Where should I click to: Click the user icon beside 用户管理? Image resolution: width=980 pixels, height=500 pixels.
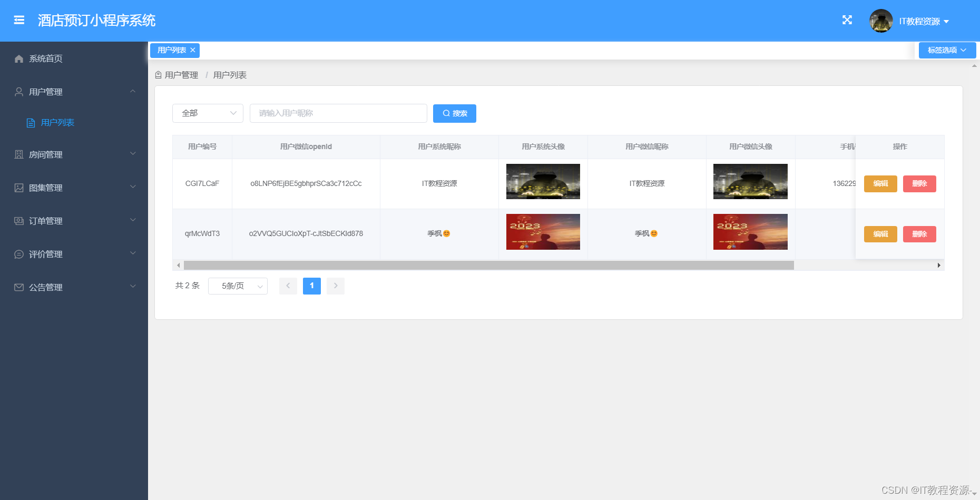click(19, 92)
